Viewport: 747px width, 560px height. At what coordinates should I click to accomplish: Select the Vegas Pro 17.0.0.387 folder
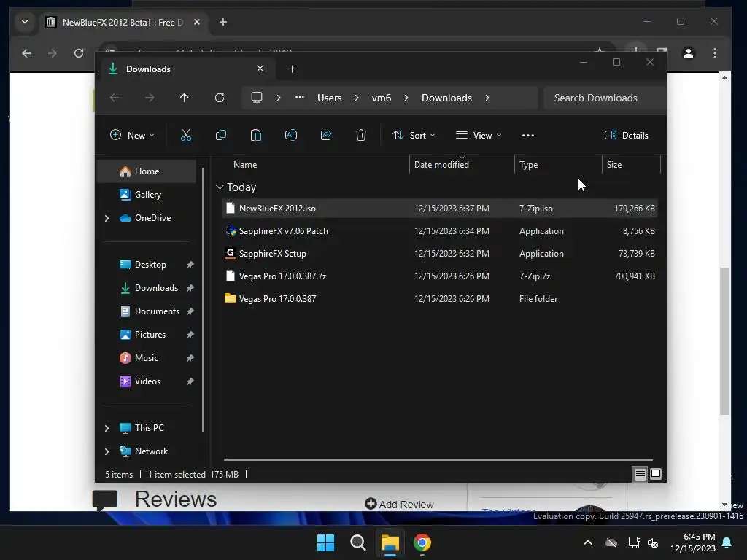tap(440, 298)
